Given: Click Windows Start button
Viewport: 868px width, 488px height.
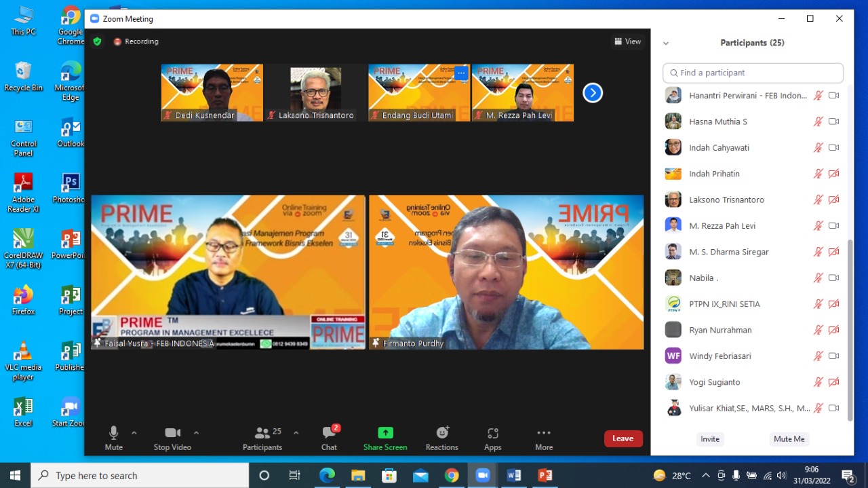Looking at the screenshot, I should [15, 475].
